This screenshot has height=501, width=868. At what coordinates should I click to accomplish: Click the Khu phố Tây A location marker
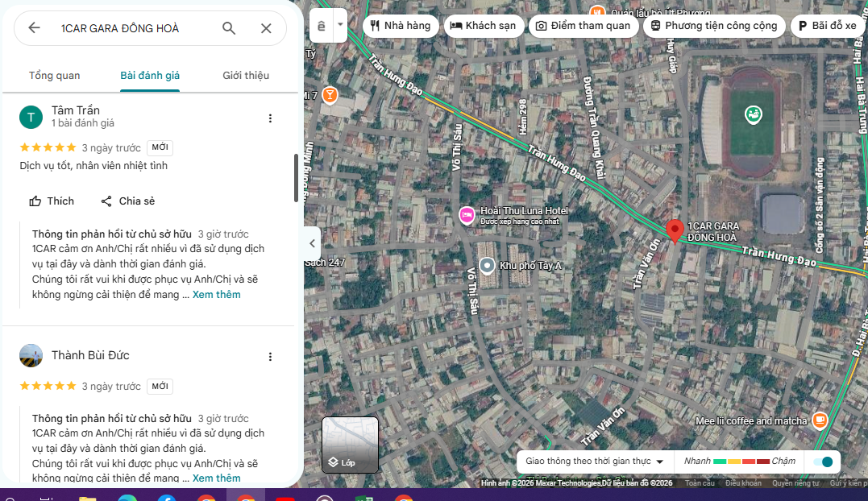(x=487, y=266)
